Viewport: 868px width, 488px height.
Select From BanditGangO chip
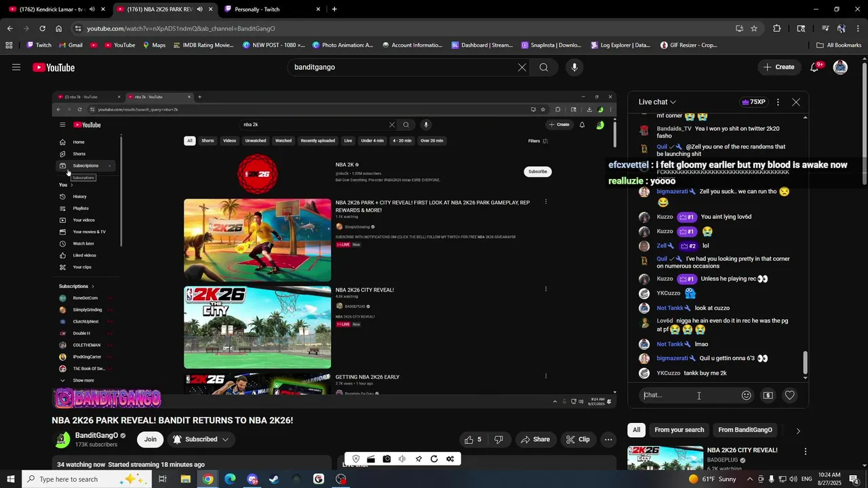click(745, 430)
